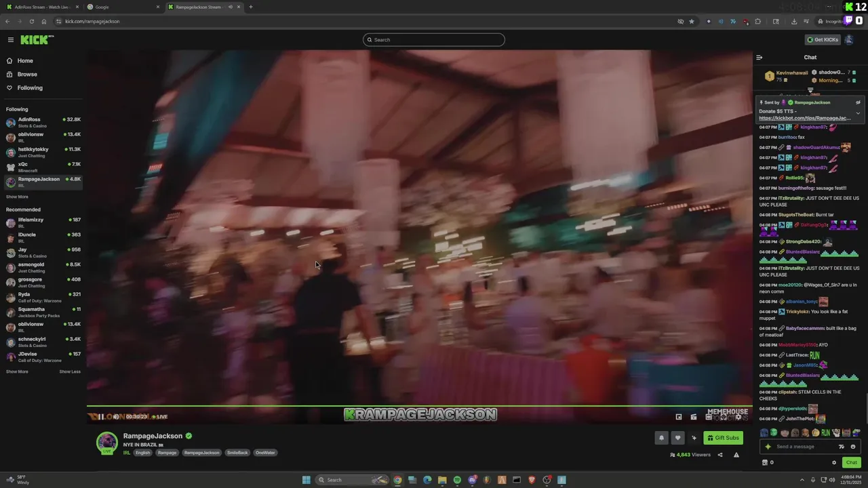Collapse recommended list with Show Less
The height and width of the screenshot is (488, 868).
[x=70, y=371]
